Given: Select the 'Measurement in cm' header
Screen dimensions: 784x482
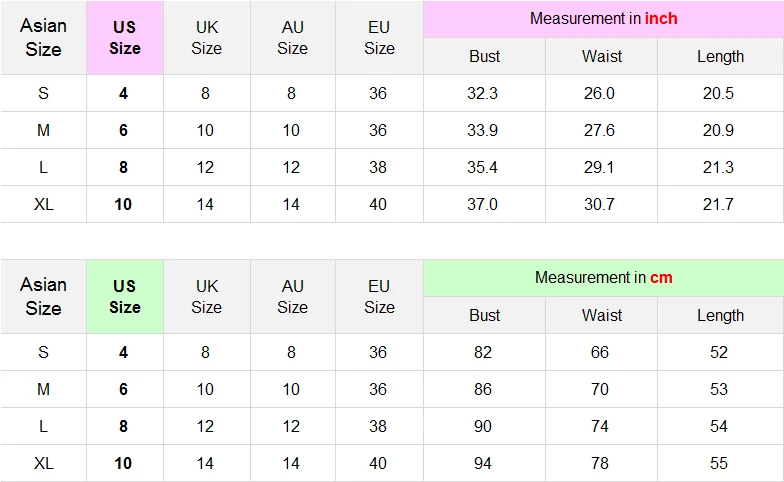Looking at the screenshot, I should pyautogui.click(x=604, y=278).
